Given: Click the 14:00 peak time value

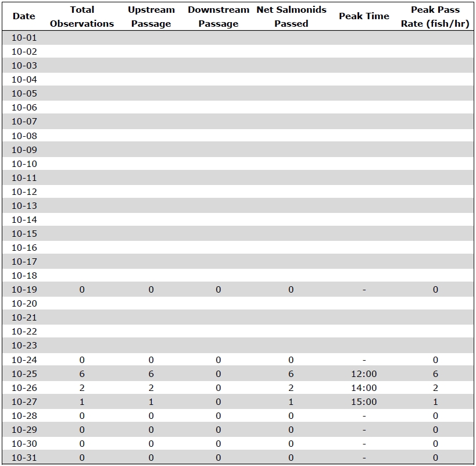Looking at the screenshot, I should pyautogui.click(x=364, y=388).
